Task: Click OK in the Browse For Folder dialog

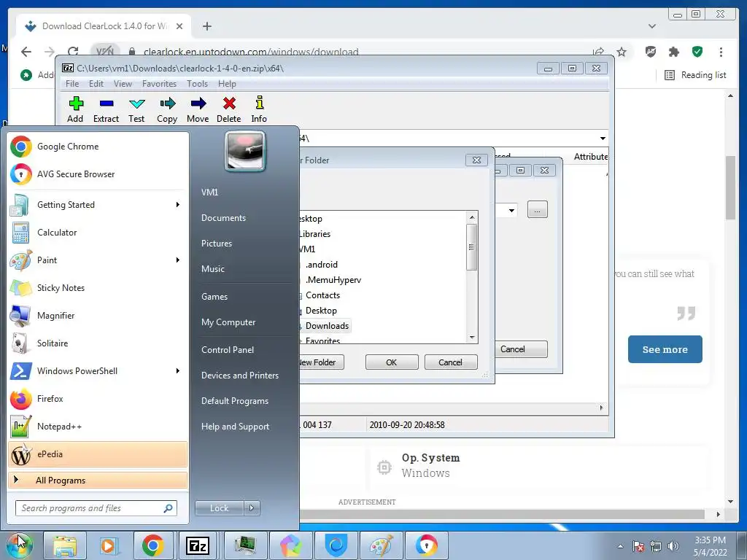Action: coord(392,362)
